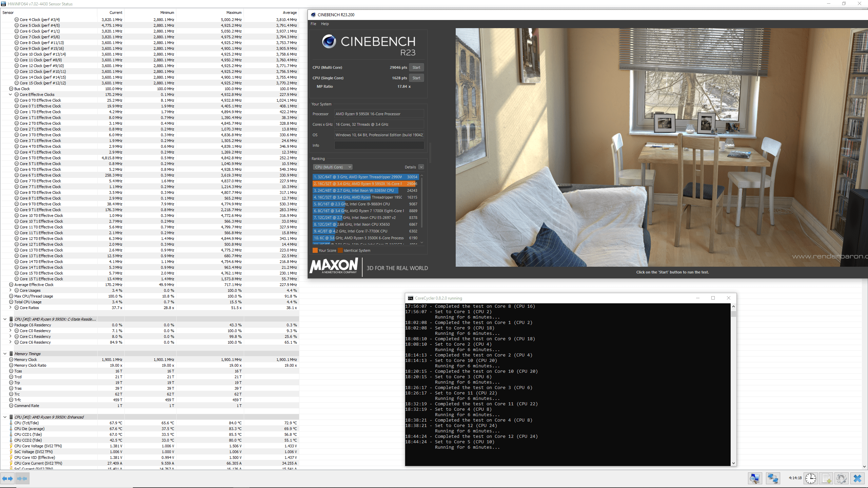Select the Intel Xeon W-3265M ranking entry
Viewport: 868px width, 488px height.
tap(366, 190)
